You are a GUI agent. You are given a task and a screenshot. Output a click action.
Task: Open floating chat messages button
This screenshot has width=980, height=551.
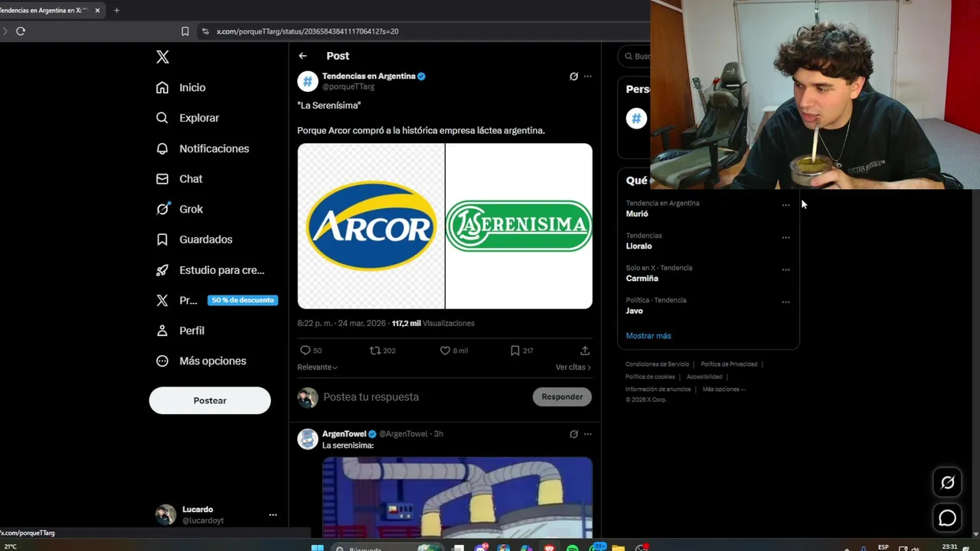948,518
